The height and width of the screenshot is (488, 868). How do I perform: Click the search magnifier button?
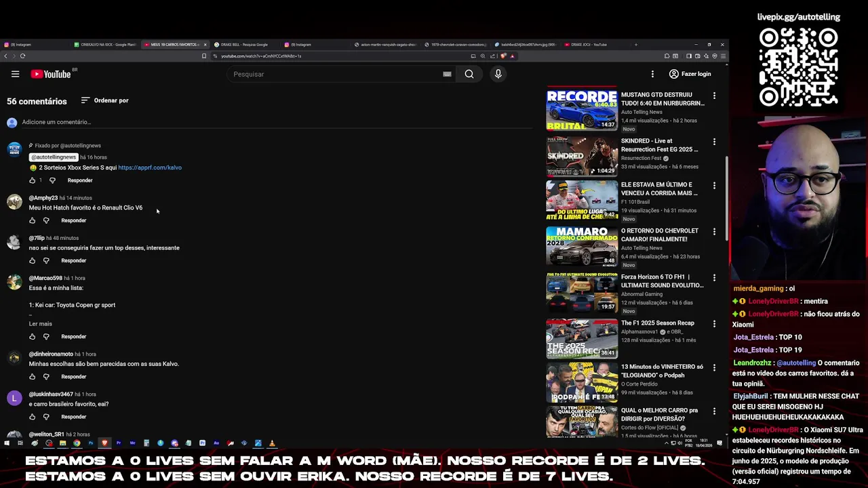coord(469,74)
